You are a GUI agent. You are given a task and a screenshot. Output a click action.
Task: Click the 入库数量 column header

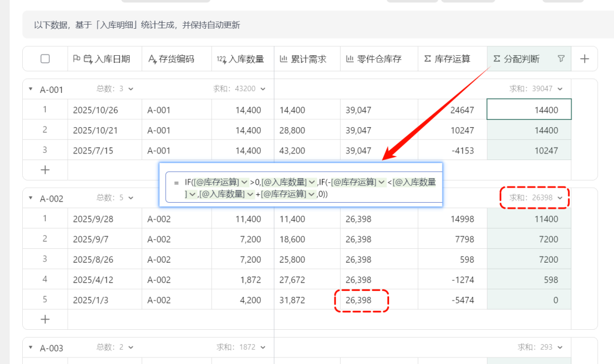[x=243, y=59]
